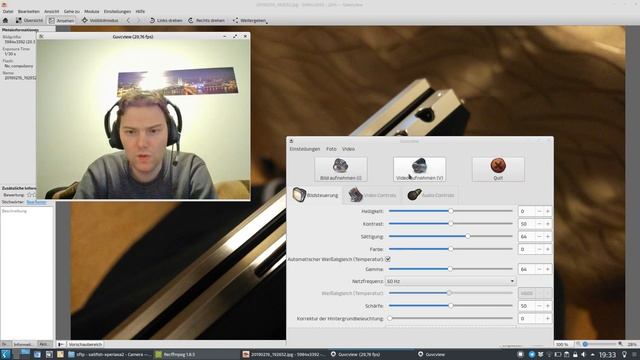Open the Foto menu in Guvcview
The image size is (640, 360).
click(331, 149)
